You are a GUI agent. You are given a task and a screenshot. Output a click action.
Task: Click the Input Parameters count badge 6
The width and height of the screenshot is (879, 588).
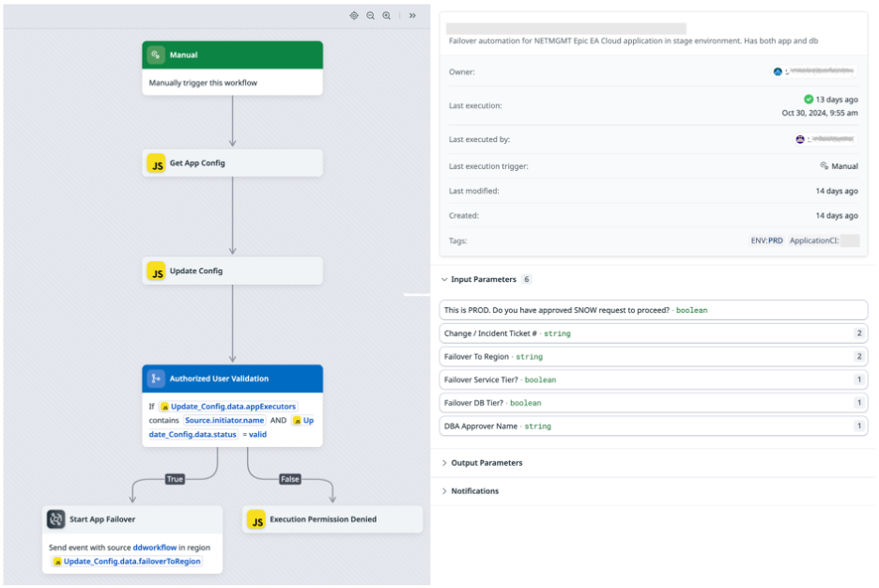coord(527,279)
